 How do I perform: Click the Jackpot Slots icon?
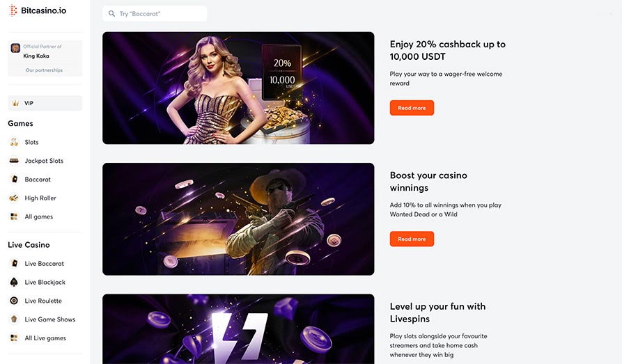14,161
